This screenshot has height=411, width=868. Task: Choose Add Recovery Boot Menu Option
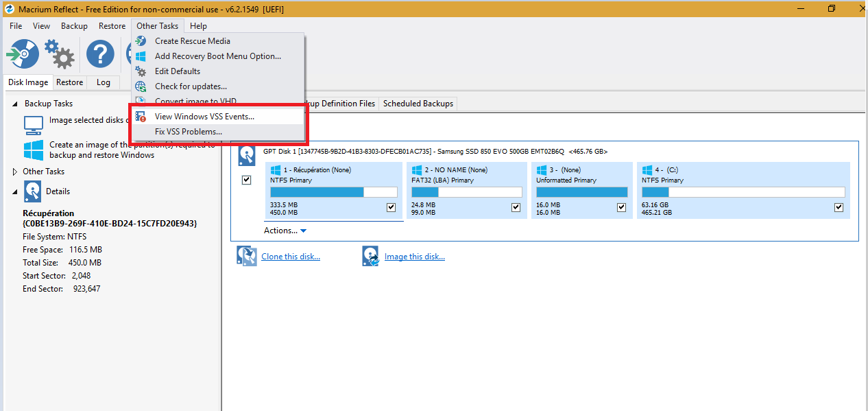[x=217, y=56]
